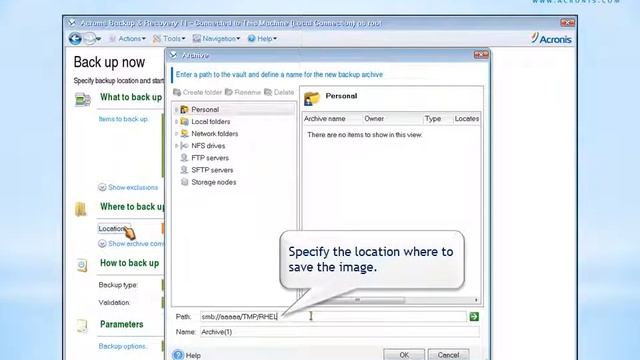Viewport: 640px width, 360px height.
Task: Open the Navigation menu
Action: click(216, 39)
